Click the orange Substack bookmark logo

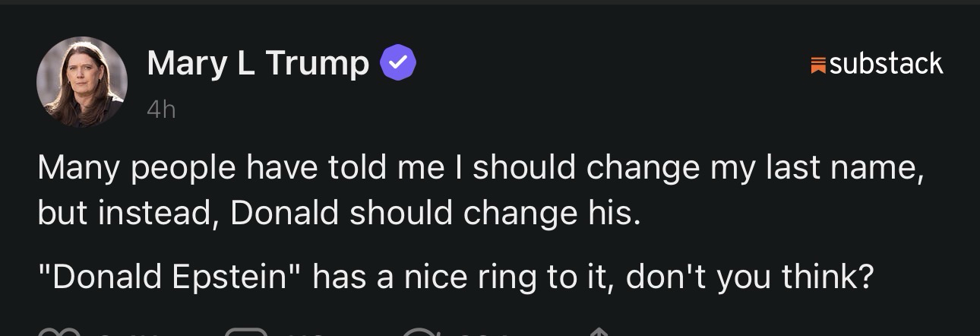[818, 65]
